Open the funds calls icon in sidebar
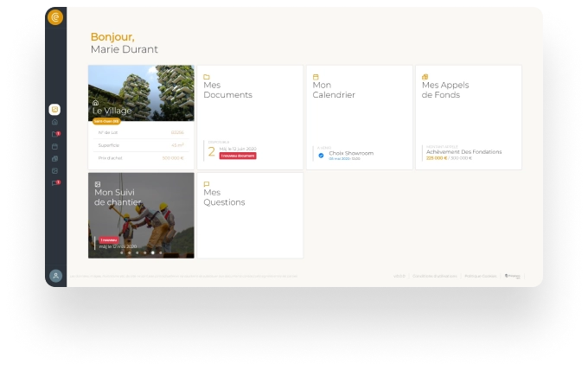This screenshot has height=370, width=588. [55, 158]
